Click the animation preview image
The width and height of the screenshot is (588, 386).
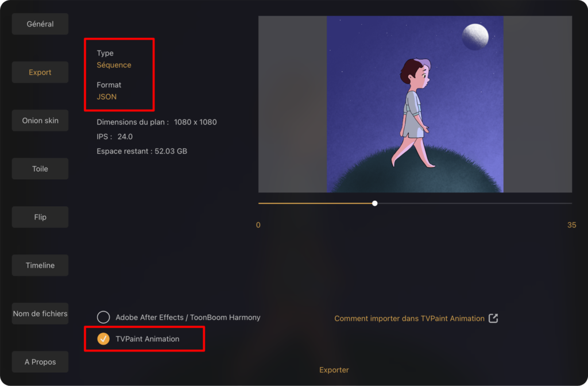(415, 105)
